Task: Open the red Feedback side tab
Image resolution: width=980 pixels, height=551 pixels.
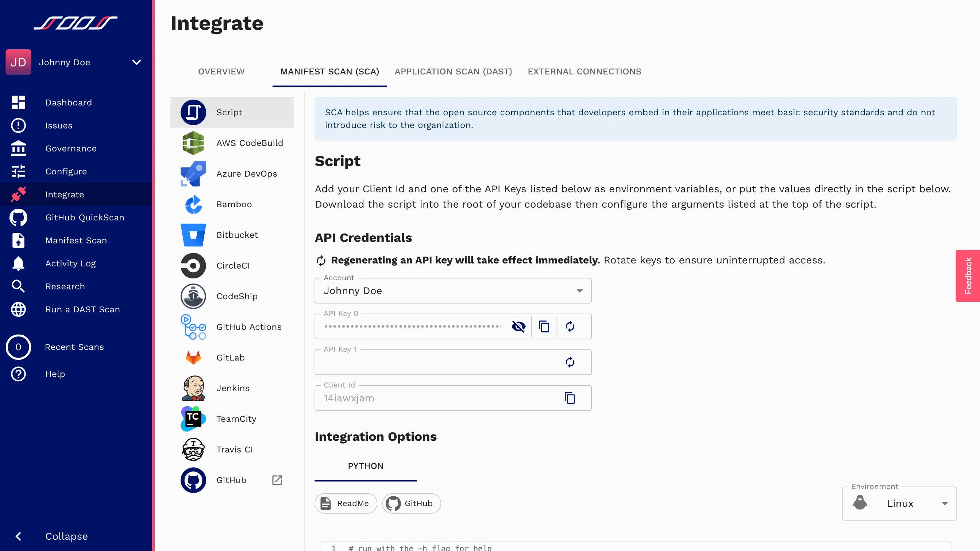Action: [968, 276]
